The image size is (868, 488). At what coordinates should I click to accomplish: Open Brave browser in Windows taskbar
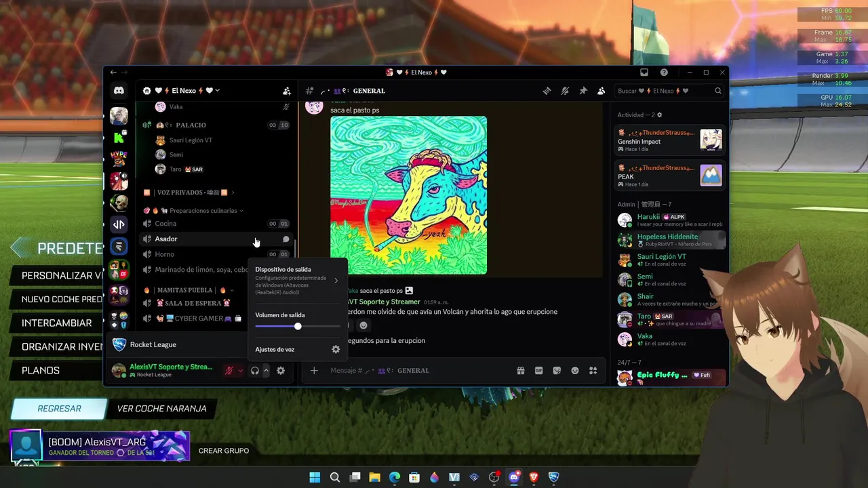click(534, 477)
